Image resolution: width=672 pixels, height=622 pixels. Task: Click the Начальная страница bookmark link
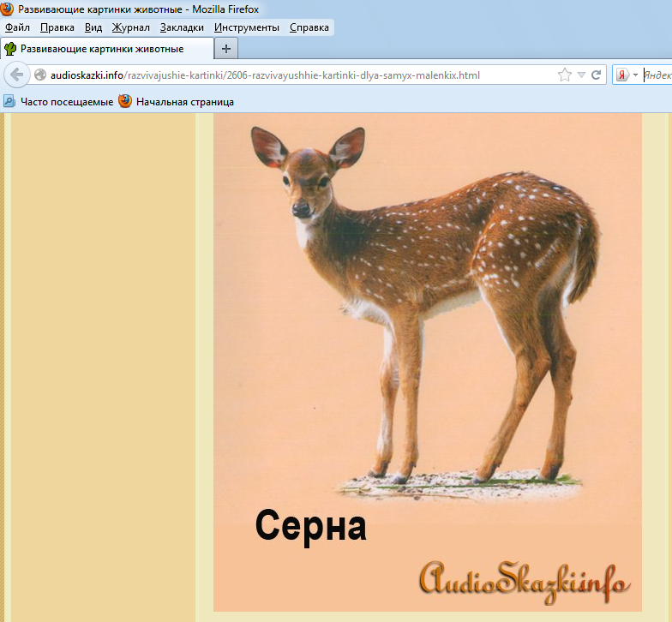[184, 102]
